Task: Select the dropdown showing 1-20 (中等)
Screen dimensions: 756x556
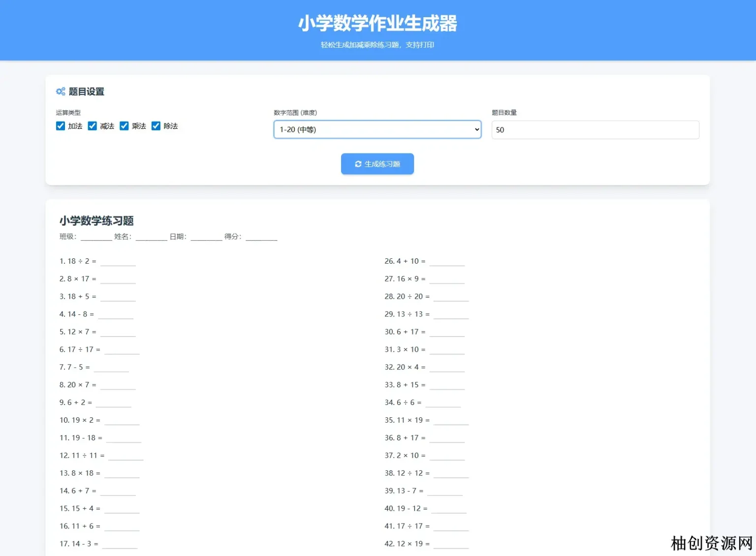Action: (377, 129)
